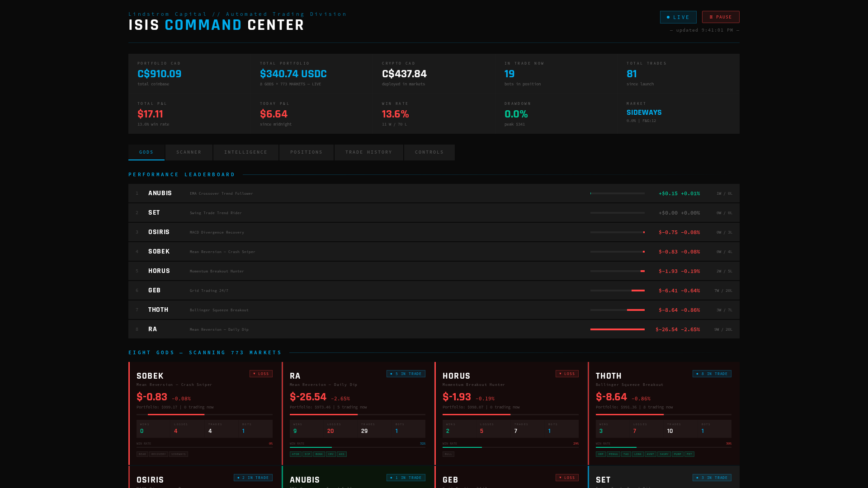Select the ANUBIS row in the leaderboard

(x=434, y=193)
